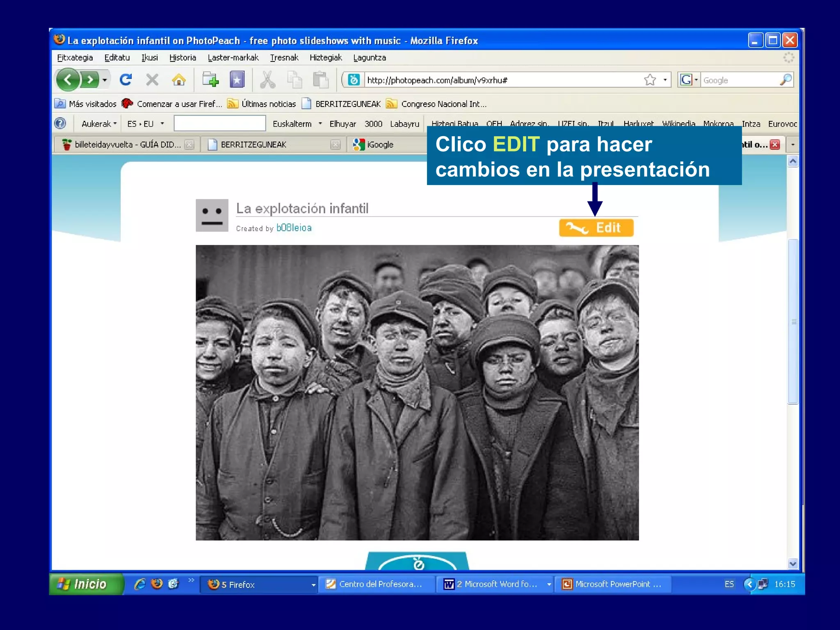Click the child workers slideshow photo
This screenshot has width=840, height=630.
(417, 393)
